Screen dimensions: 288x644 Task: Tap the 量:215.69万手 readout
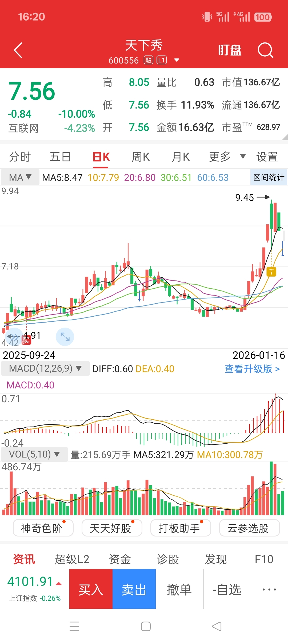[x=101, y=455]
